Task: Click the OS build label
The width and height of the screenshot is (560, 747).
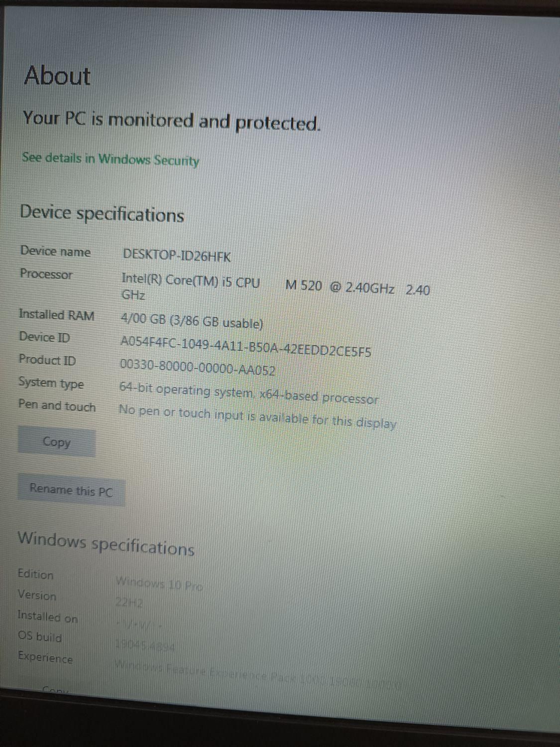Action: [x=39, y=637]
